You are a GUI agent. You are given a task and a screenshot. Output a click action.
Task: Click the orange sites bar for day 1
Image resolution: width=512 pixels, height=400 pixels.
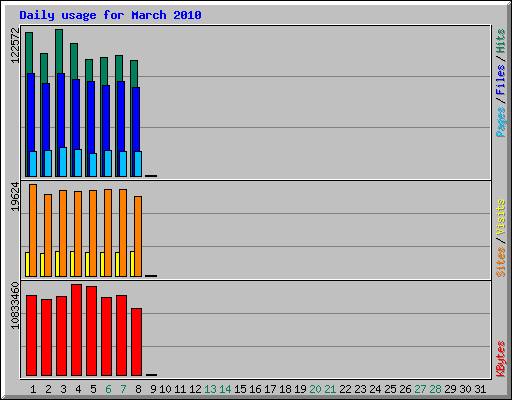[33, 230]
